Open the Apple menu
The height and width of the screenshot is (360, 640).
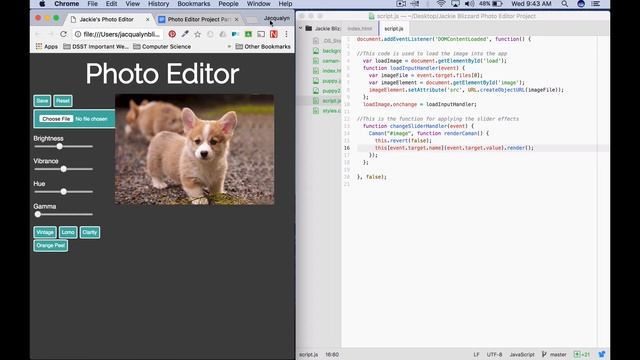click(42, 4)
